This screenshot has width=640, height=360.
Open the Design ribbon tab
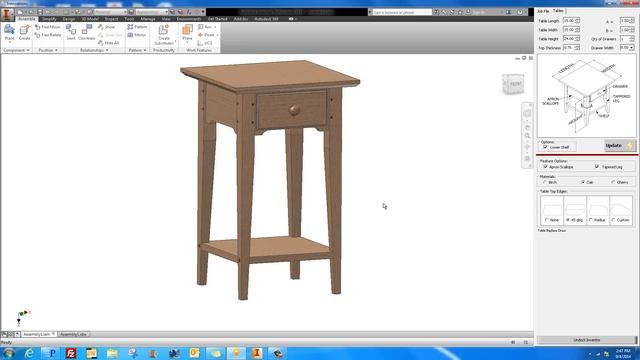coord(69,19)
